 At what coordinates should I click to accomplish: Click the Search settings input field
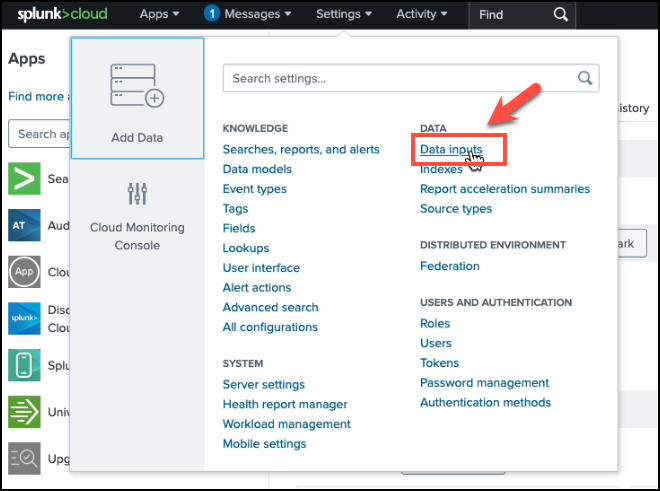[x=400, y=78]
